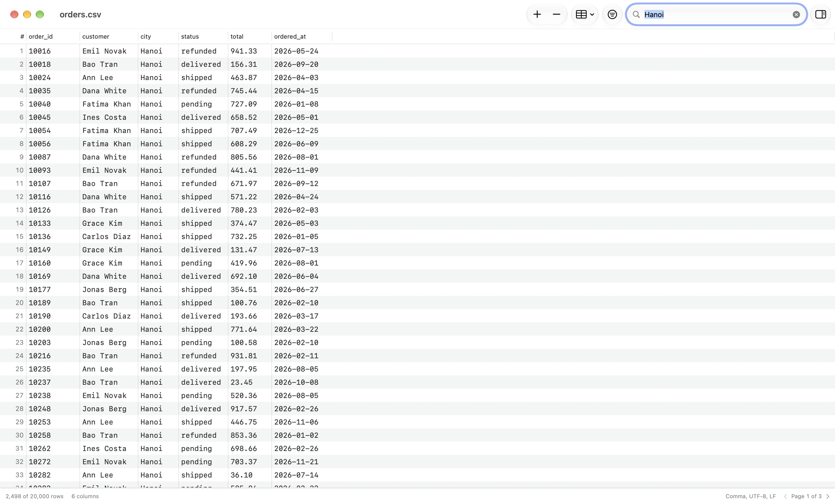Select order_id cell 10116
Screen dimensions: 835x504
[53, 197]
